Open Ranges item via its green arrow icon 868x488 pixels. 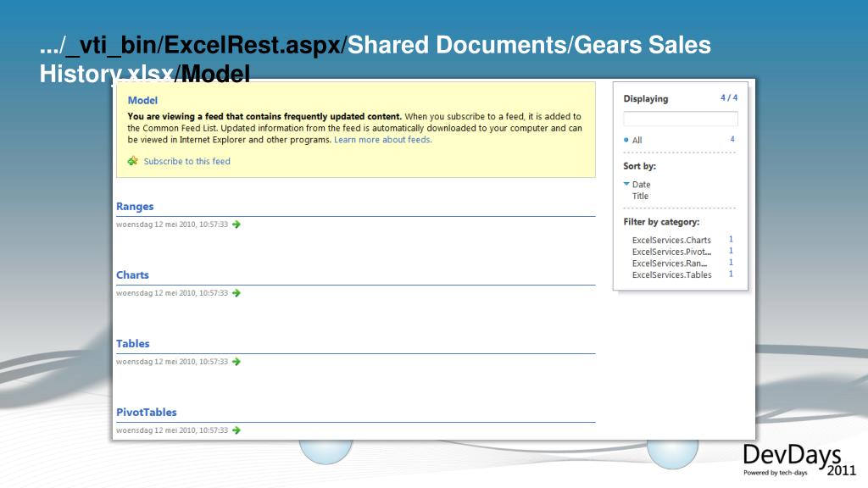pos(235,225)
